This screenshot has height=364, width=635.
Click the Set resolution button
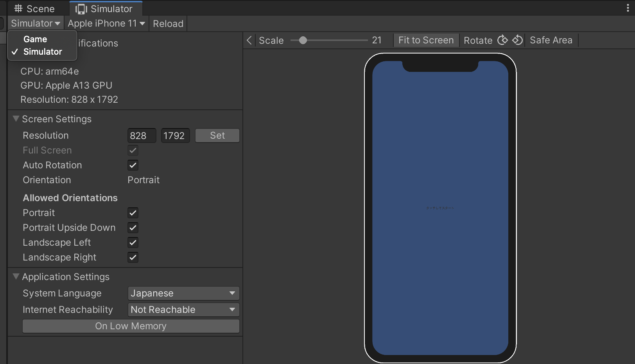(x=217, y=136)
